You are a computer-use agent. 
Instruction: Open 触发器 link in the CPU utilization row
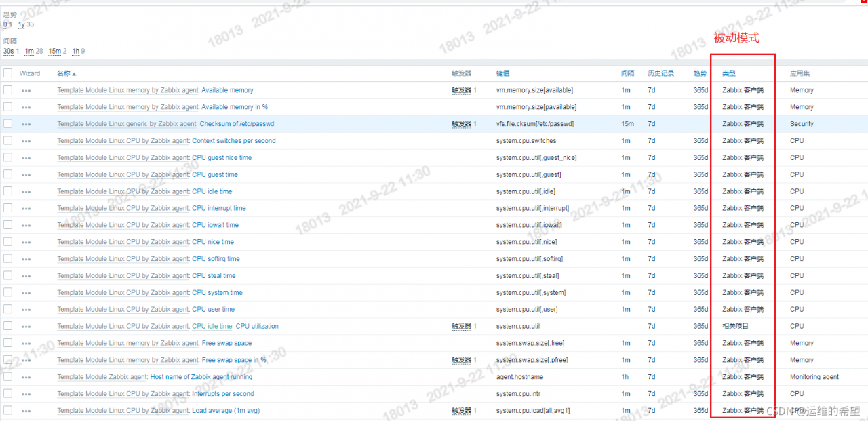(x=461, y=326)
